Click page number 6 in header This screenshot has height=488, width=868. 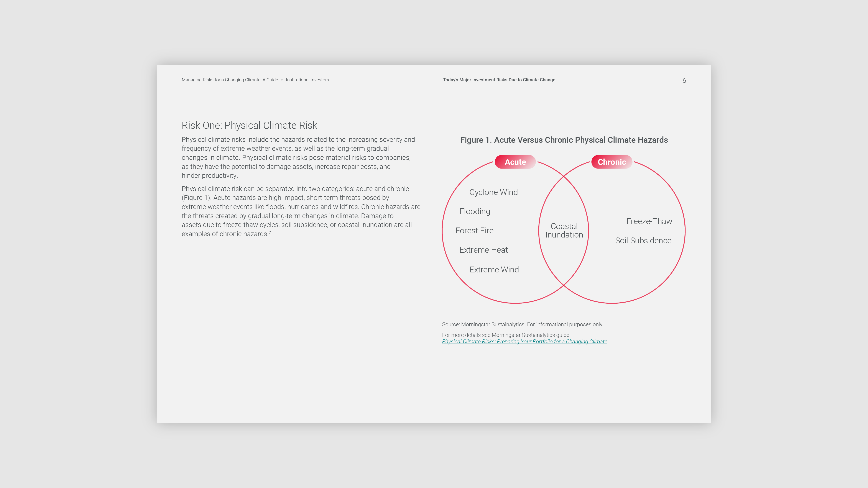click(684, 80)
